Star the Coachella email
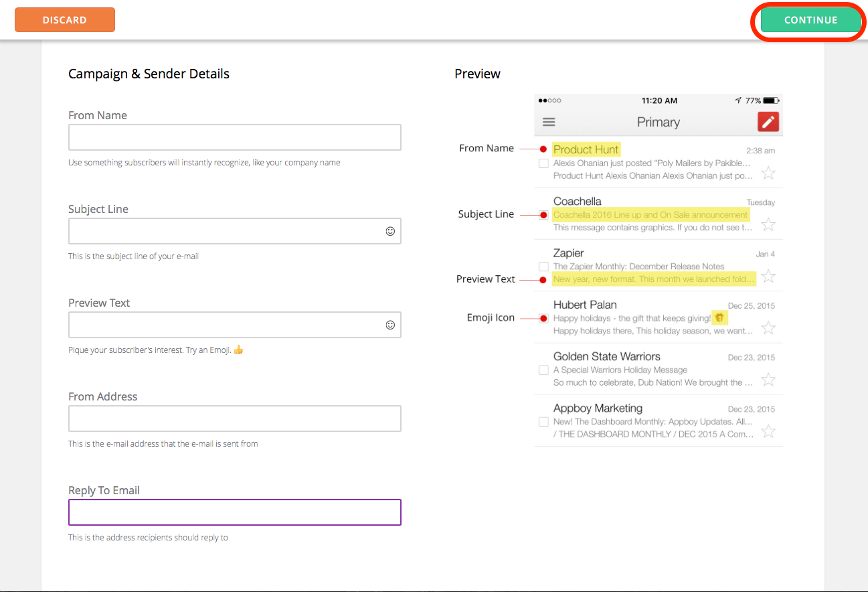Viewport: 868px width, 592px height. [x=769, y=225]
